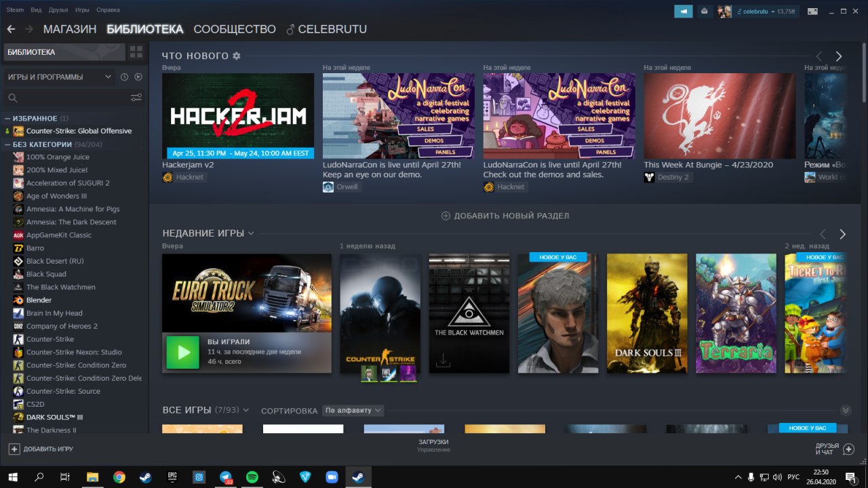
Task: Click the Библиотека home button
Action: (x=64, y=52)
